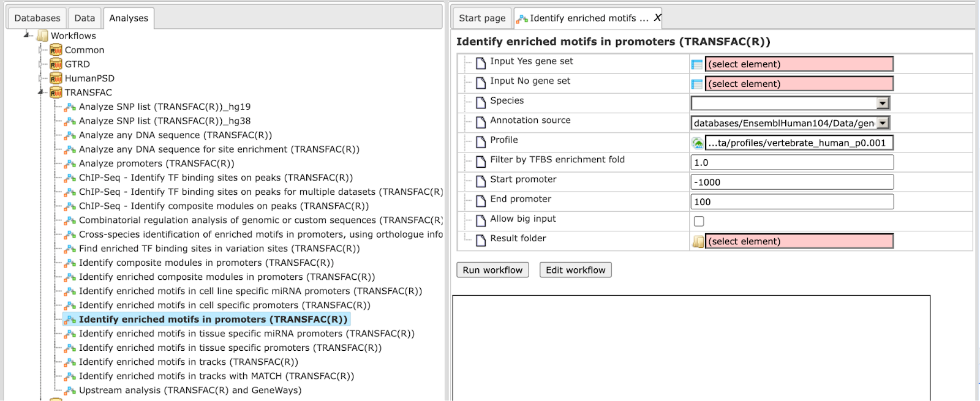Click workflow icon of Analyze promoters

(70, 163)
